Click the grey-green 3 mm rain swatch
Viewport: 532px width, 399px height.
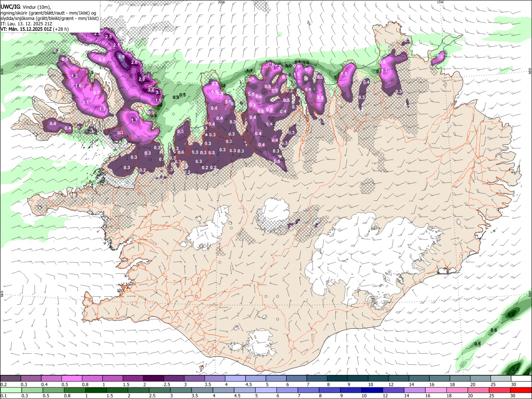coord(180,390)
